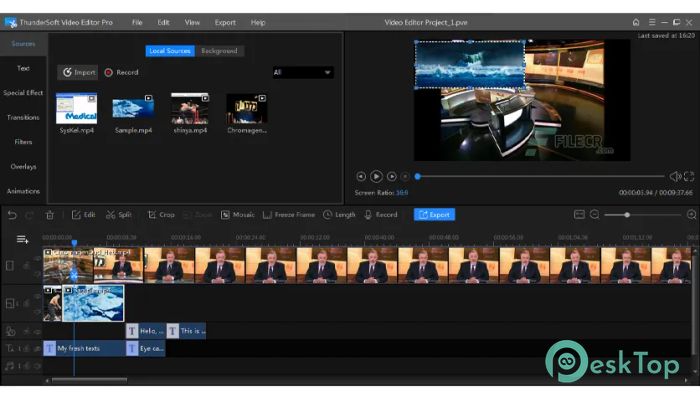Open the File menu

coord(137,22)
